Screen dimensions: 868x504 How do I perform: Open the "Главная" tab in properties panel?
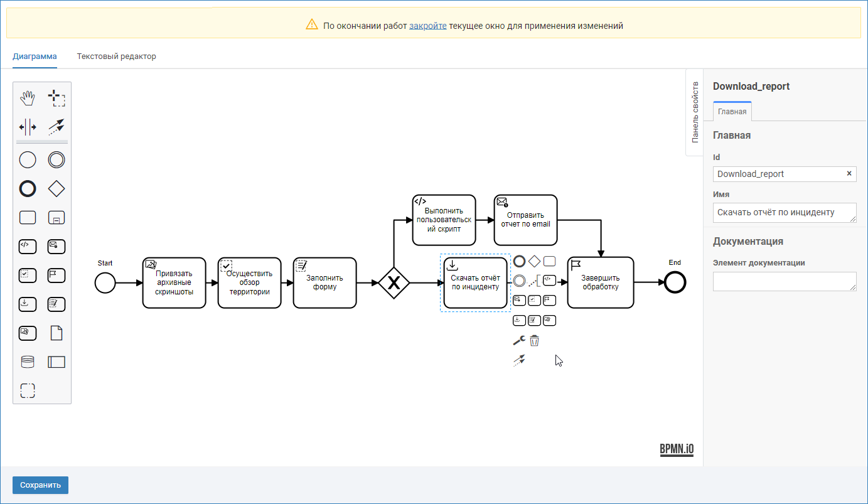(x=732, y=112)
